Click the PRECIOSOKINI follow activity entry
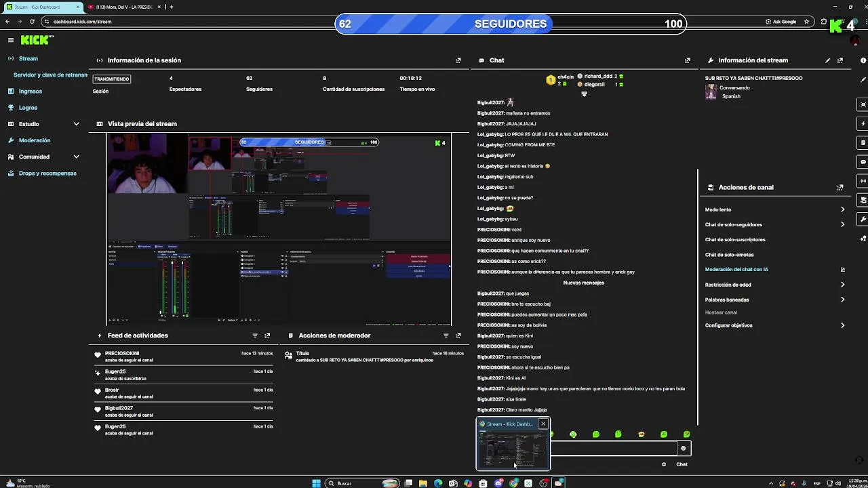Viewport: 868px width, 488px height. click(x=183, y=357)
